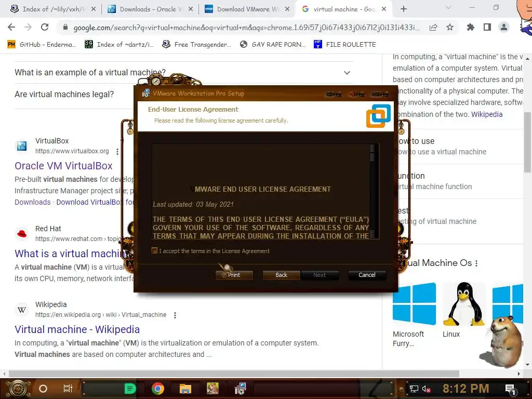The image size is (532, 399).
Task: Click the address bar URL field
Action: tap(246, 28)
